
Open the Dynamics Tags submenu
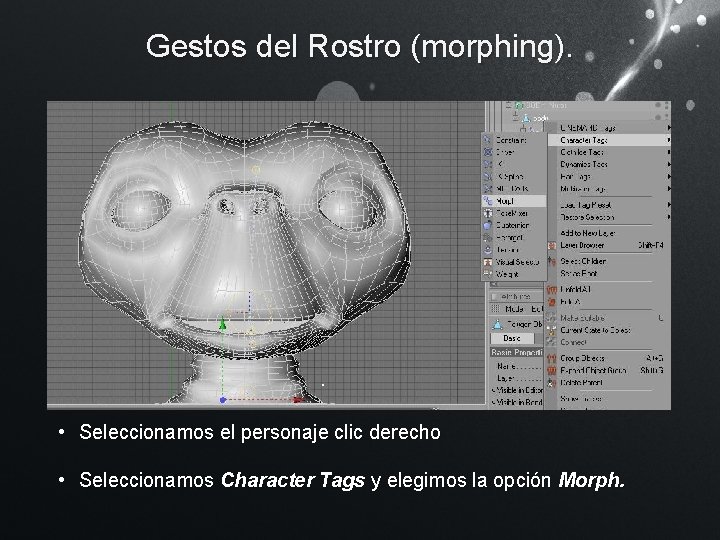point(609,164)
